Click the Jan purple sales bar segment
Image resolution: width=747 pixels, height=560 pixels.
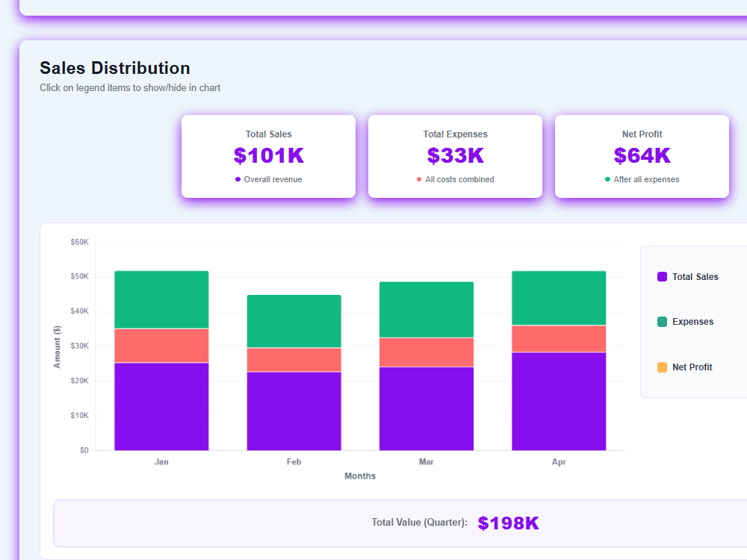point(161,407)
